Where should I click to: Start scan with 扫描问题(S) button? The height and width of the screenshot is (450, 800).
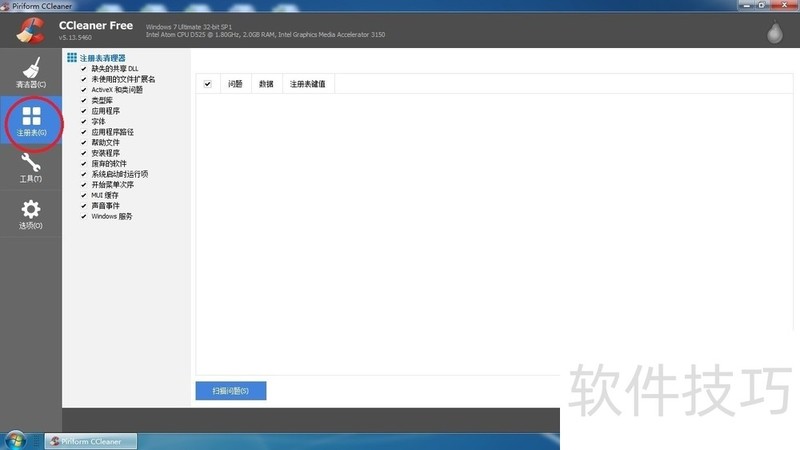click(231, 391)
